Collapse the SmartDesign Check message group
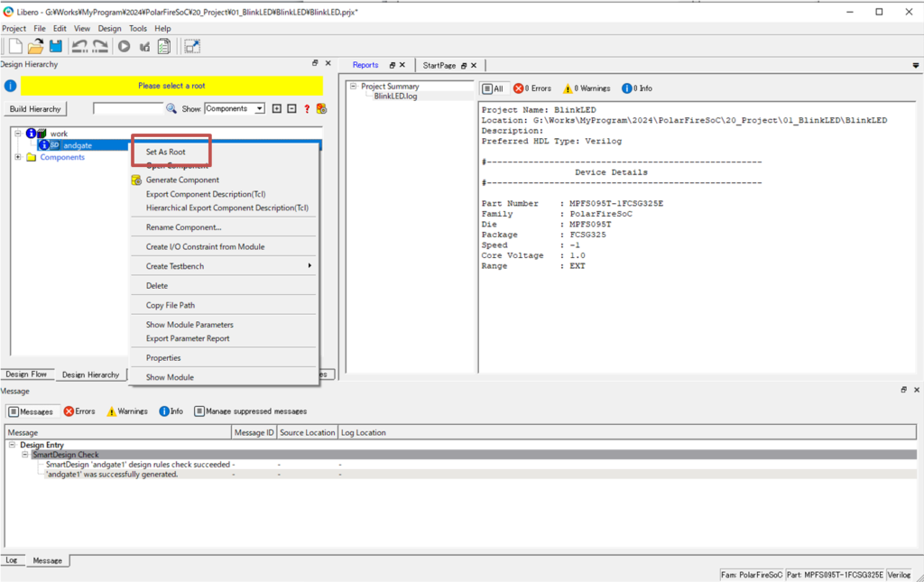The height and width of the screenshot is (582, 924). coord(26,455)
